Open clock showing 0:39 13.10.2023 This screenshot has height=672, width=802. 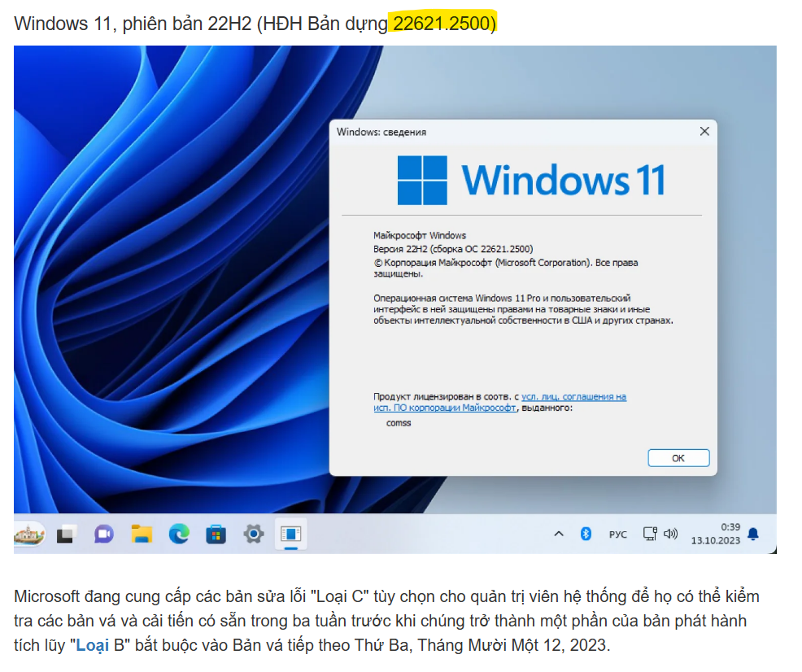716,534
